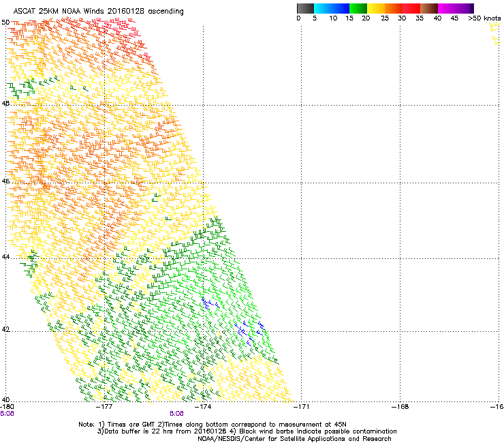Click the gray 0-5 knots color bar segment
Viewport: 504px width, 443px height.
pyautogui.click(x=305, y=8)
